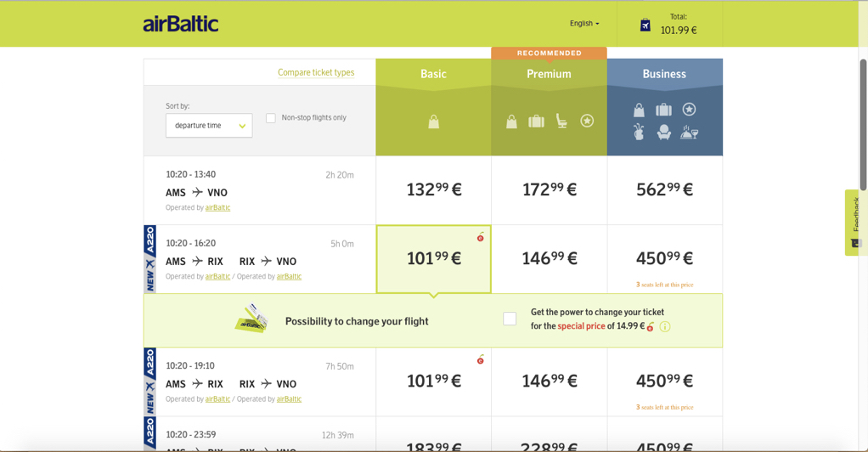This screenshot has height=452, width=868.
Task: Click the Business suitcase icon
Action: pyautogui.click(x=663, y=110)
